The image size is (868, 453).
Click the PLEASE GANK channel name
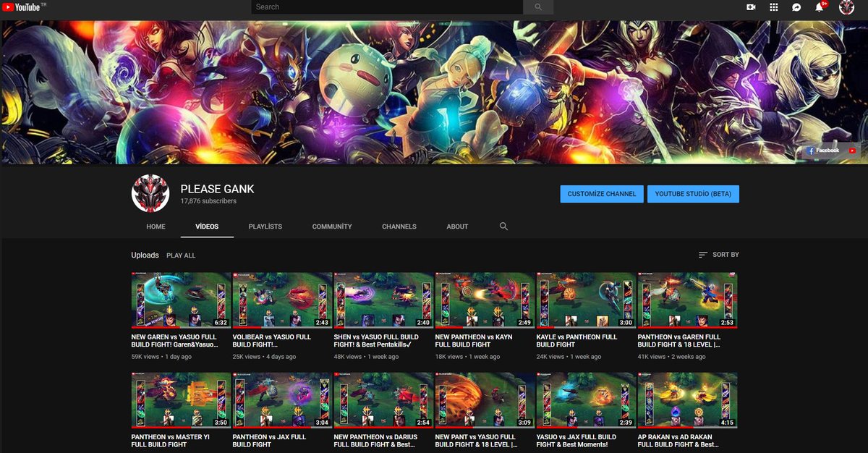pos(217,189)
